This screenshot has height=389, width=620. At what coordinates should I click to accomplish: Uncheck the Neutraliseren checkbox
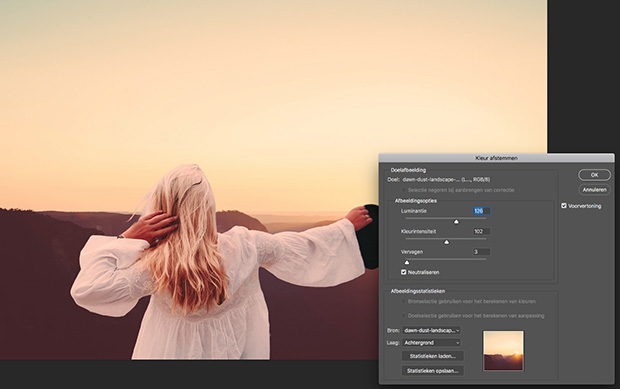pos(404,272)
